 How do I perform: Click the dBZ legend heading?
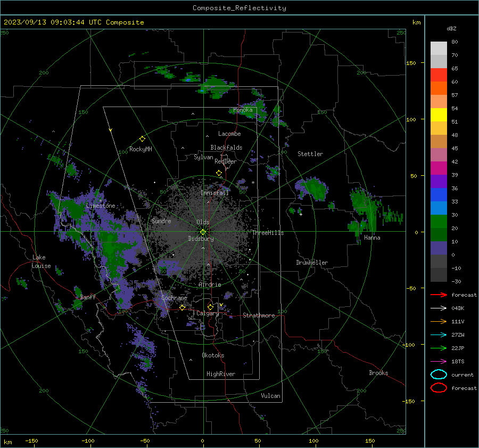tap(451, 28)
